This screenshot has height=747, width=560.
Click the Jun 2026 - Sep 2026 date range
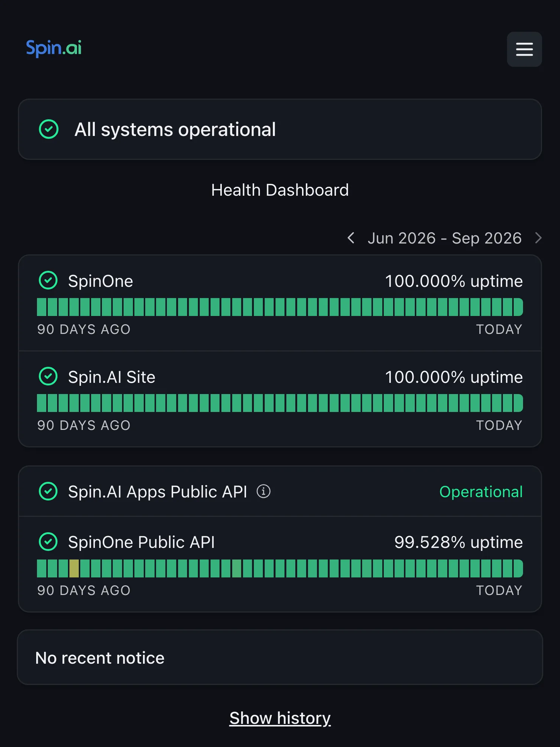point(445,238)
